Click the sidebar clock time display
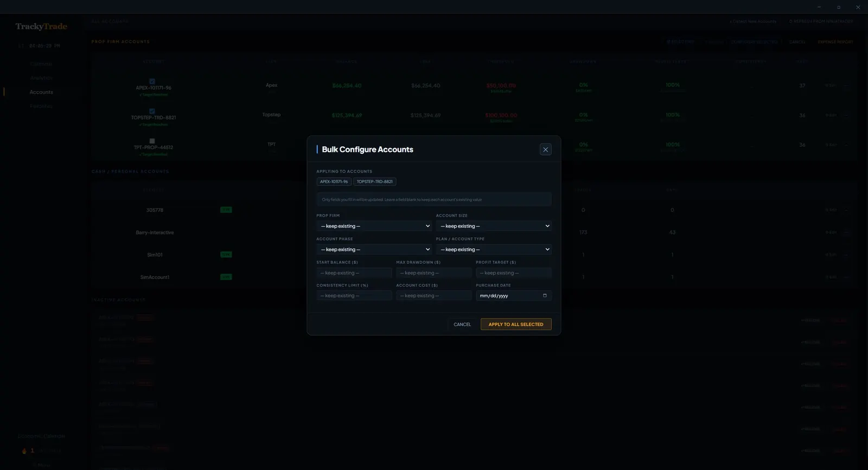 [44, 46]
